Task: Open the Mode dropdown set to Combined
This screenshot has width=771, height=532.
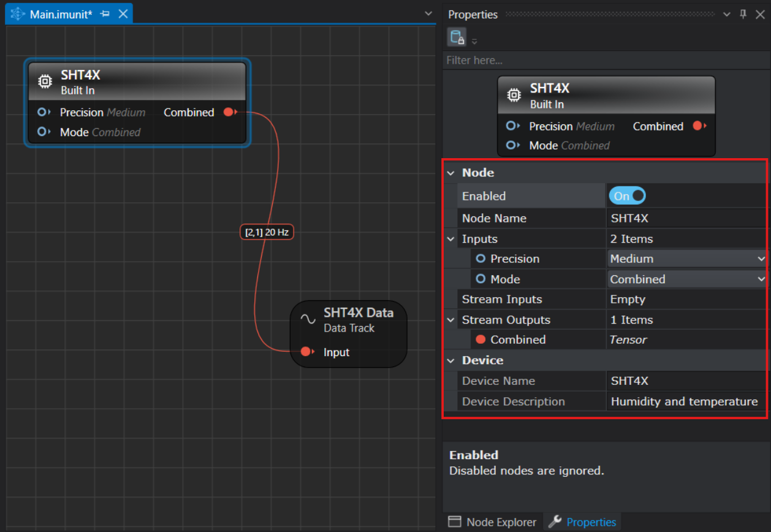Action: point(688,279)
